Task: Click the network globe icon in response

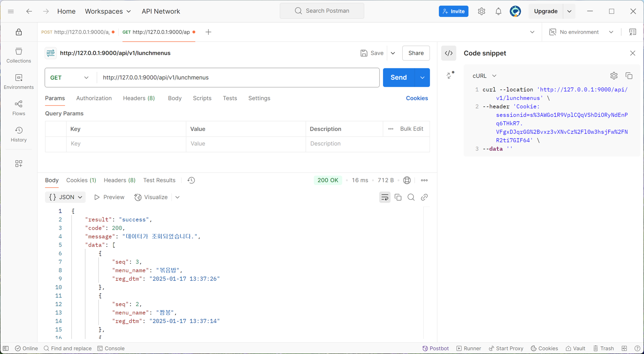Action: (407, 180)
